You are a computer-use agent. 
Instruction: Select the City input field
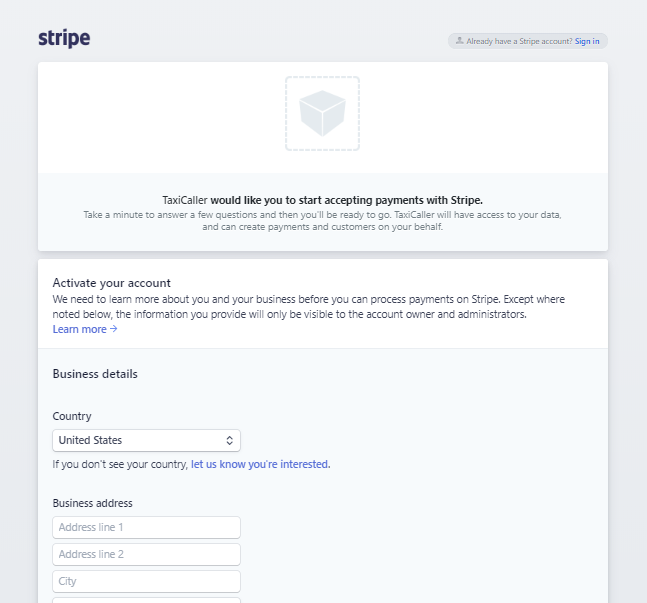point(146,581)
